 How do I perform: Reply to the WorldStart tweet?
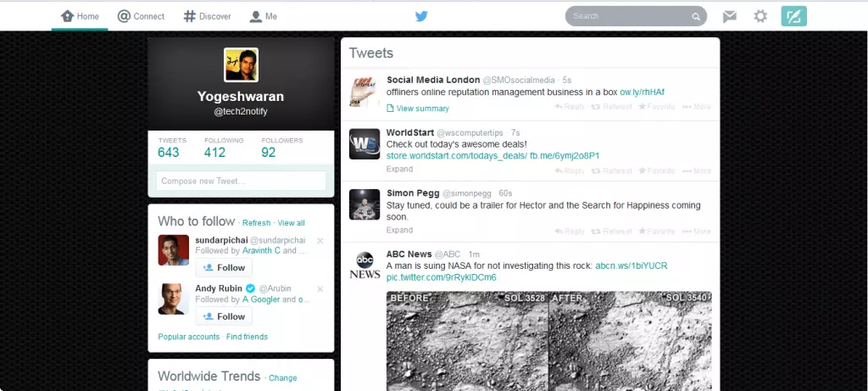pos(570,171)
